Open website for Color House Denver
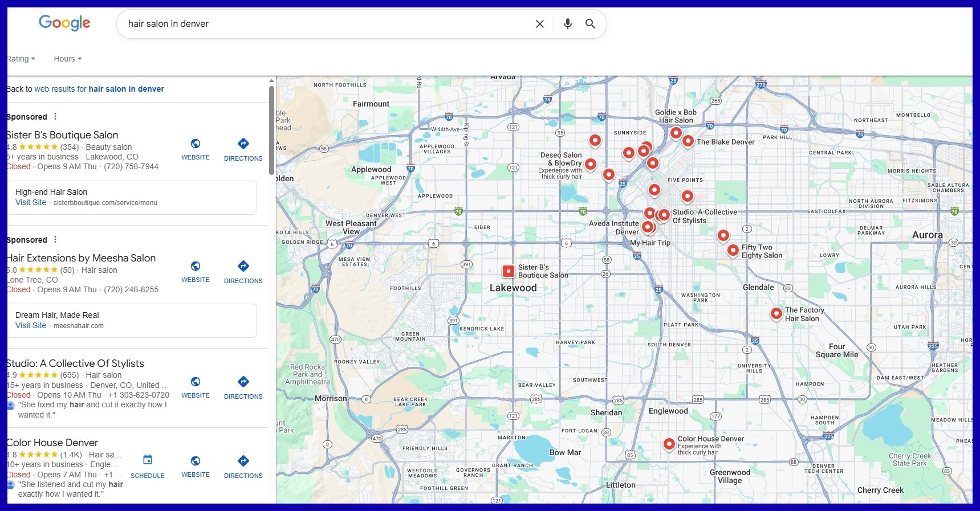Viewport: 980px width, 511px height. point(195,466)
